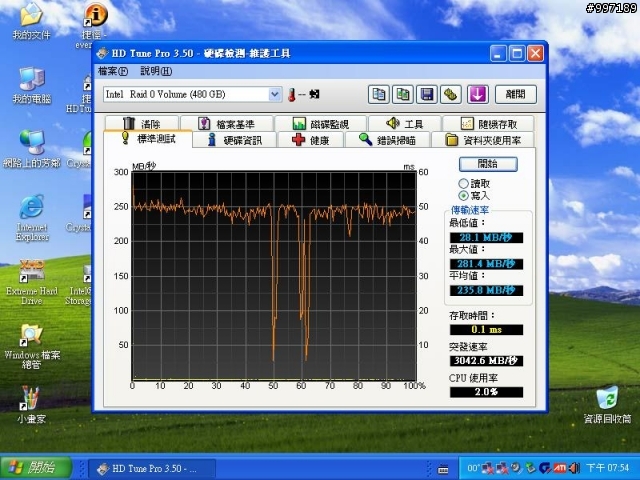Image resolution: width=640 pixels, height=480 pixels.
Task: Open Internet Explorer desktop icon
Action: pos(32,218)
